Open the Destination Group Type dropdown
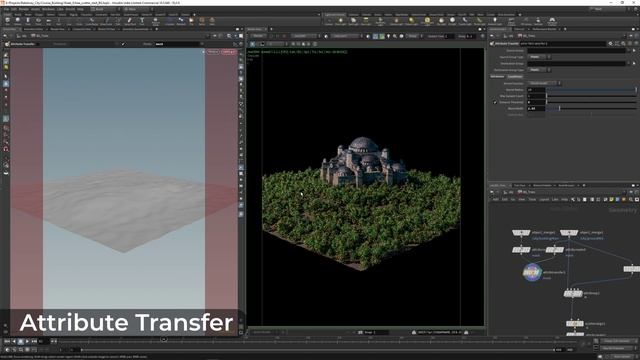Screen dimensions: 640x360 click(x=540, y=70)
